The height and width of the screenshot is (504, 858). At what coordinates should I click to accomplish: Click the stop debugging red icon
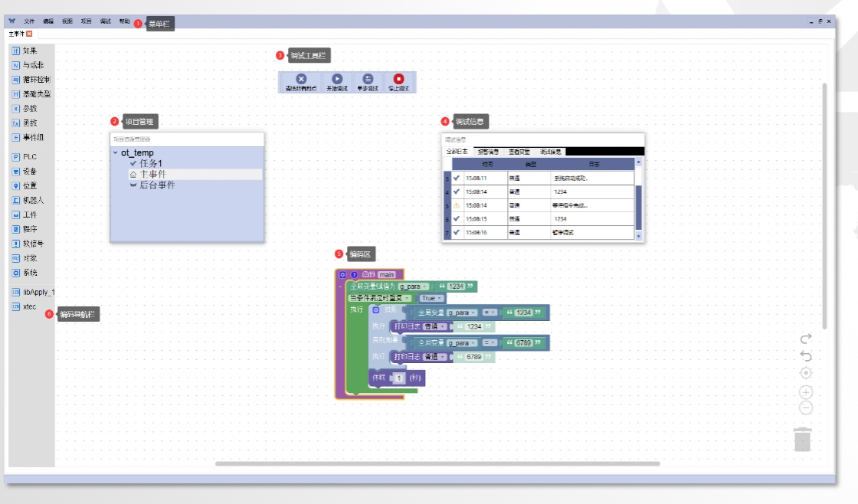(399, 79)
